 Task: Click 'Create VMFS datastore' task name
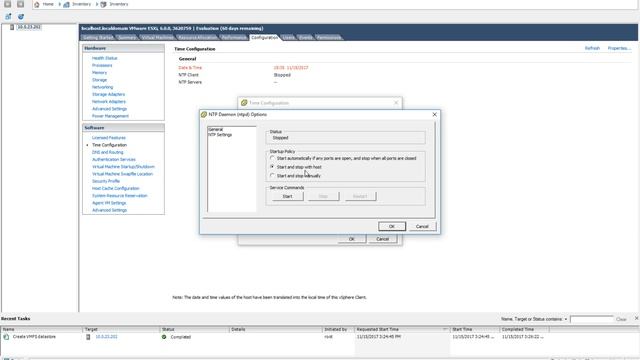(x=34, y=337)
